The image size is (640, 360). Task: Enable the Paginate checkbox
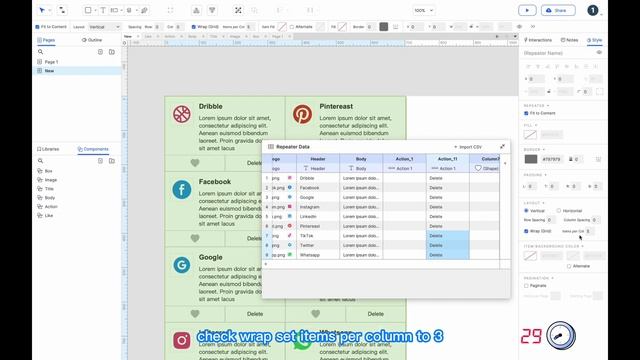526,286
